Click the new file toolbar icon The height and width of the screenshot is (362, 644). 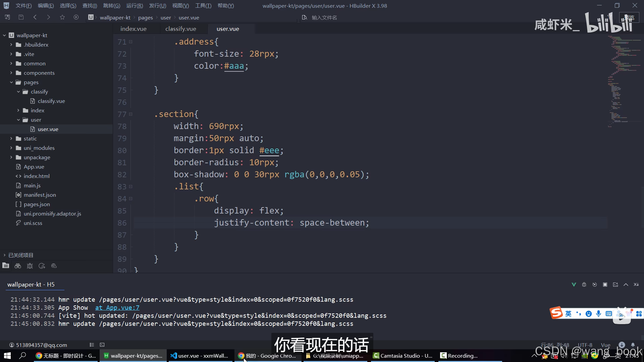(7, 17)
